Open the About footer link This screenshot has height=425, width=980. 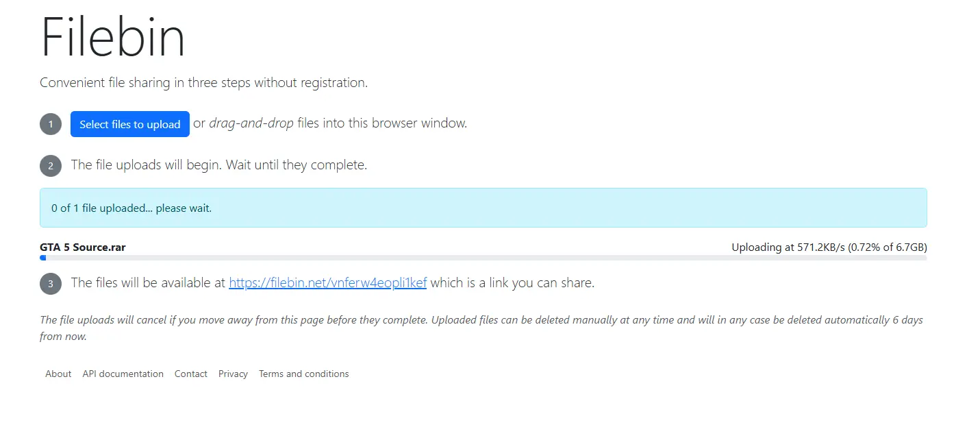coord(58,374)
